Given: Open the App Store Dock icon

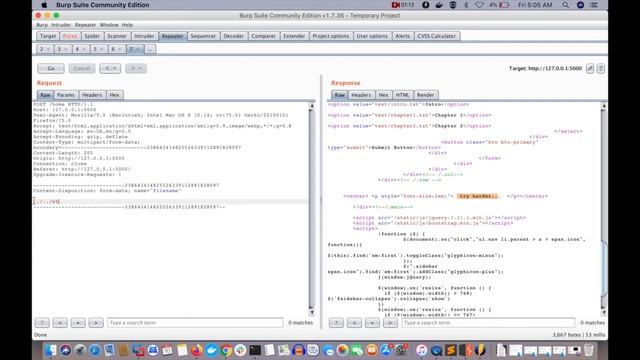Looking at the screenshot, I should [386, 350].
